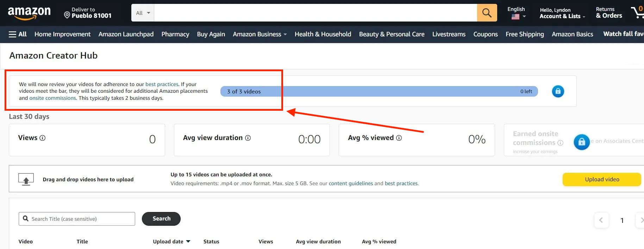644x249 pixels.
Task: Click the Search Title input field
Action: point(77,219)
